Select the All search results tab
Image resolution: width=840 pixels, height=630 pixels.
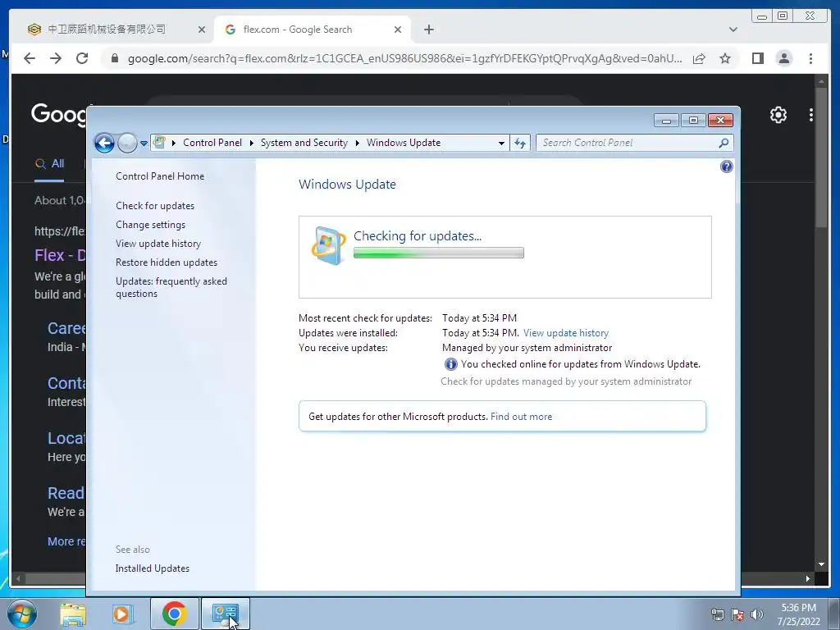pos(49,164)
